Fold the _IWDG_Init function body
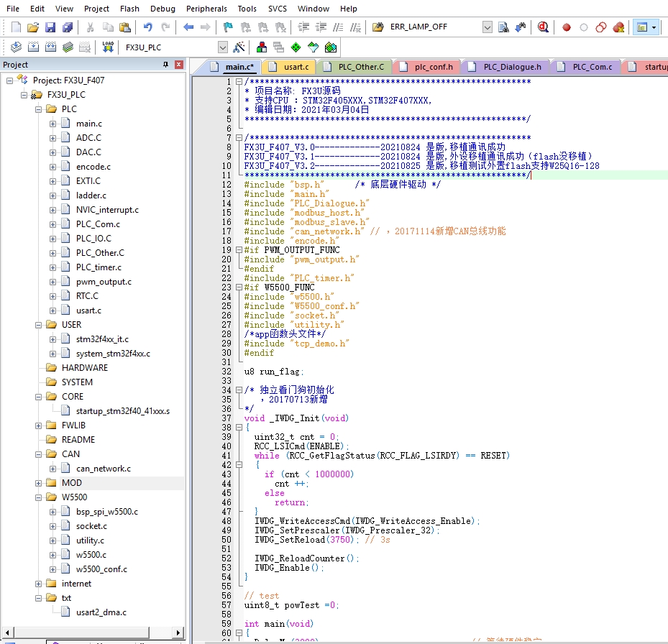This screenshot has width=668, height=644. tap(239, 427)
